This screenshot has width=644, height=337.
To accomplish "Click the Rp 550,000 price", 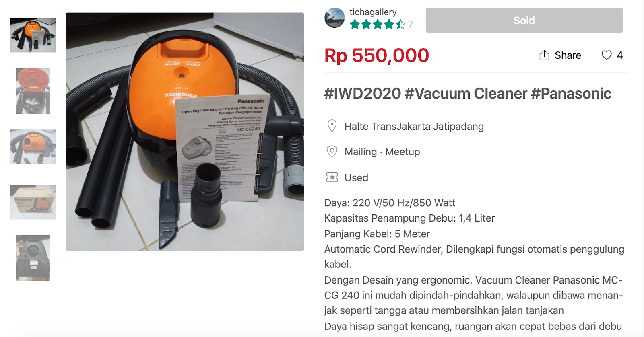I will [377, 55].
